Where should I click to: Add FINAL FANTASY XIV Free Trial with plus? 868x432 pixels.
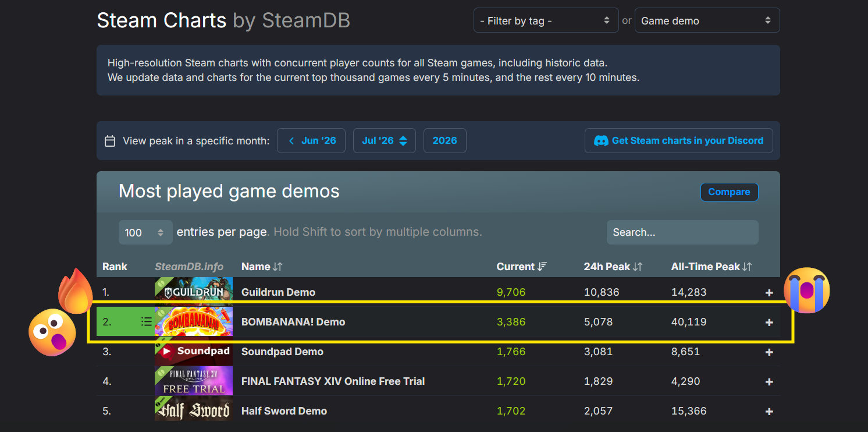pyautogui.click(x=769, y=381)
